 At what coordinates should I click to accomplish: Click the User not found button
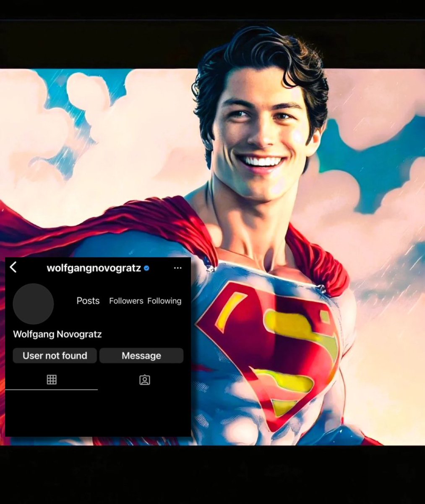(55, 356)
